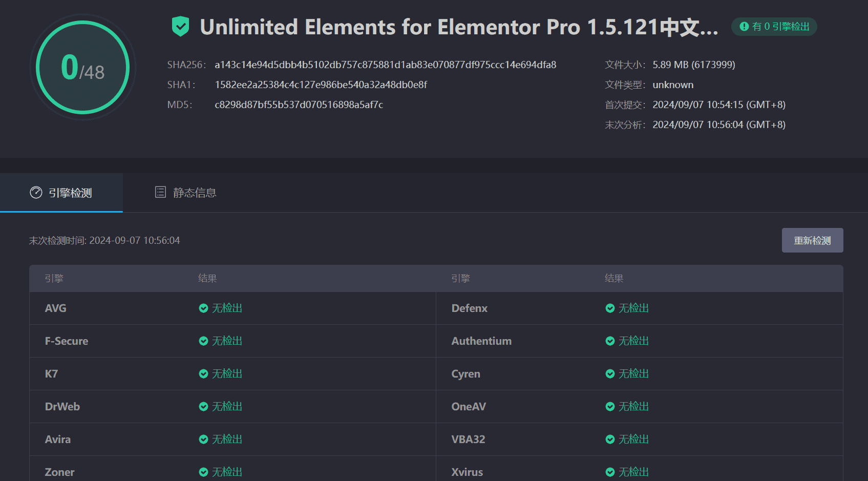
Task: Click the green check icon in Defenx row
Action: [x=610, y=308]
